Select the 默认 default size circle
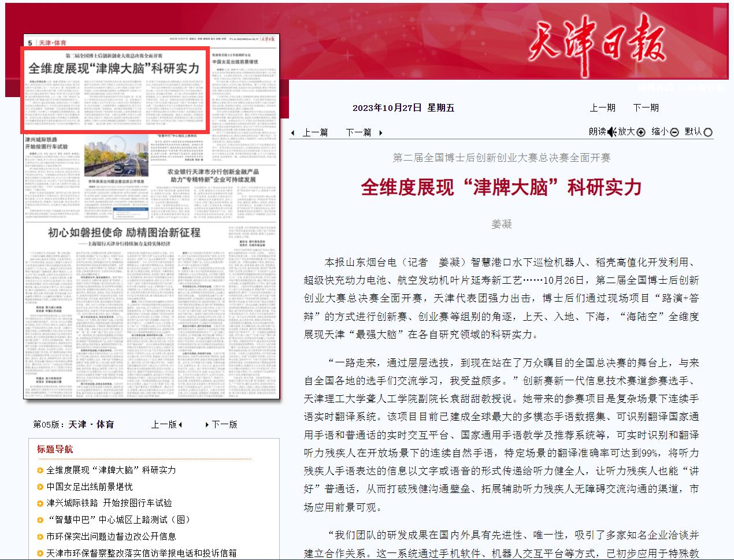Viewport: 734px width, 560px height. pos(708,132)
